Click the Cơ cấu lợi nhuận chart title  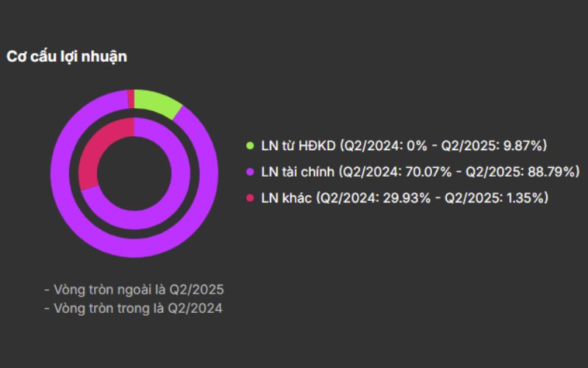click(67, 57)
